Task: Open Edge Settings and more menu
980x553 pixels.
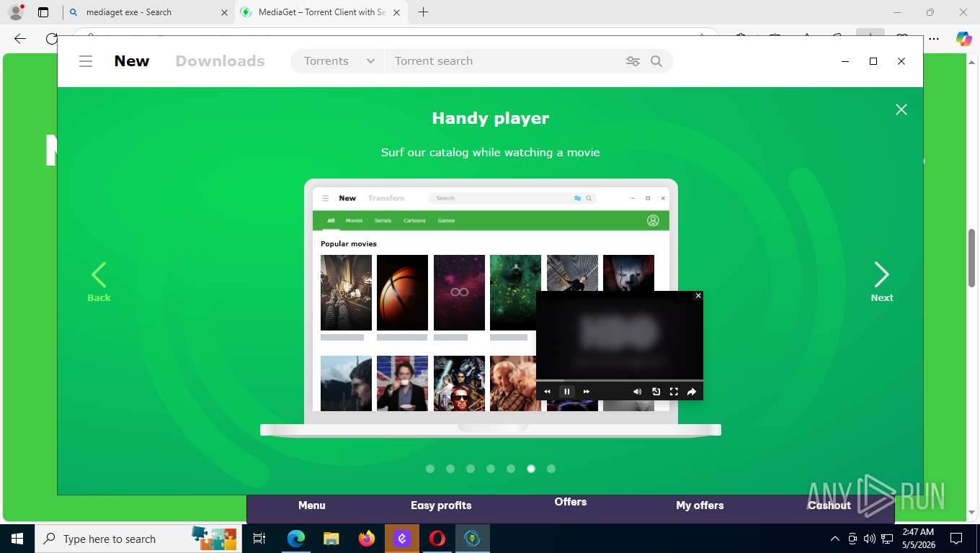Action: tap(934, 39)
